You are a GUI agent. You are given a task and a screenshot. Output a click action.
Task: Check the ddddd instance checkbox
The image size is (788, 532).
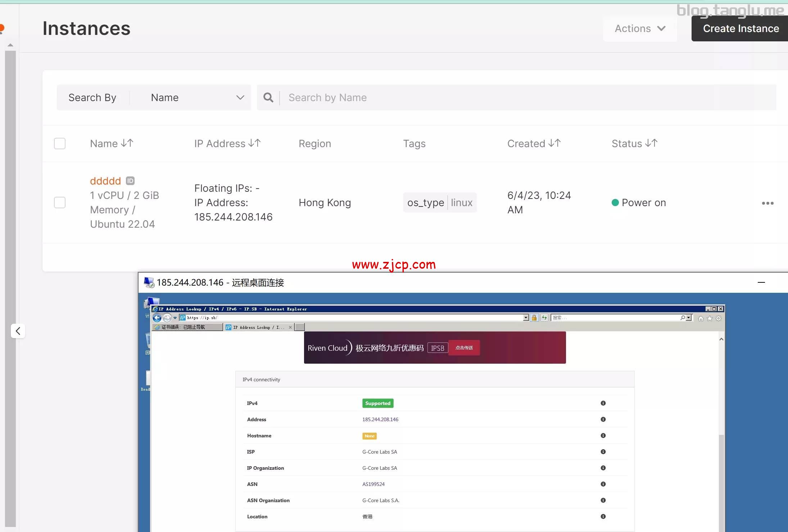[x=60, y=203]
